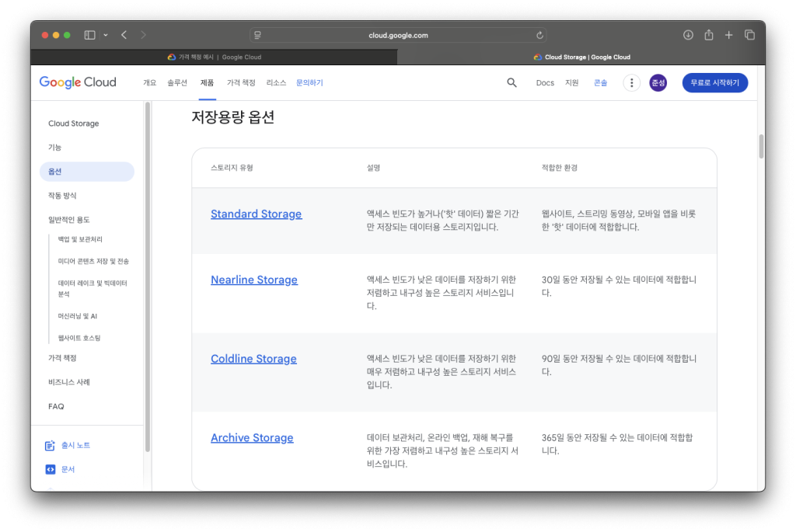796x532 pixels.
Task: Open the Nearline Storage link
Action: [253, 280]
